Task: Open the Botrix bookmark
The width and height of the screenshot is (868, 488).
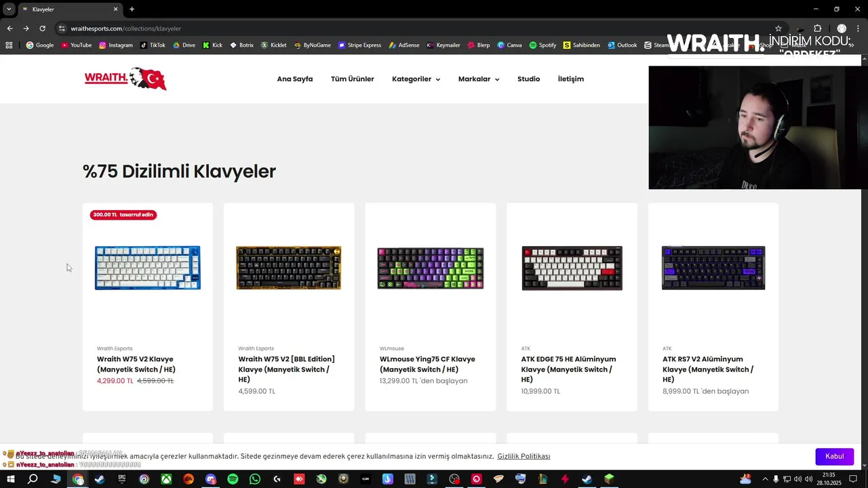Action: pos(241,45)
